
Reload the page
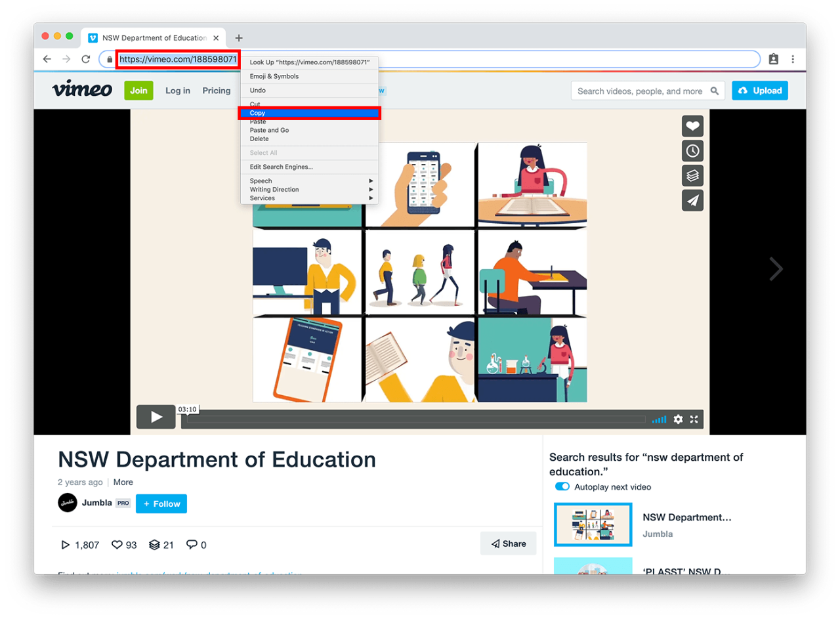tap(85, 59)
